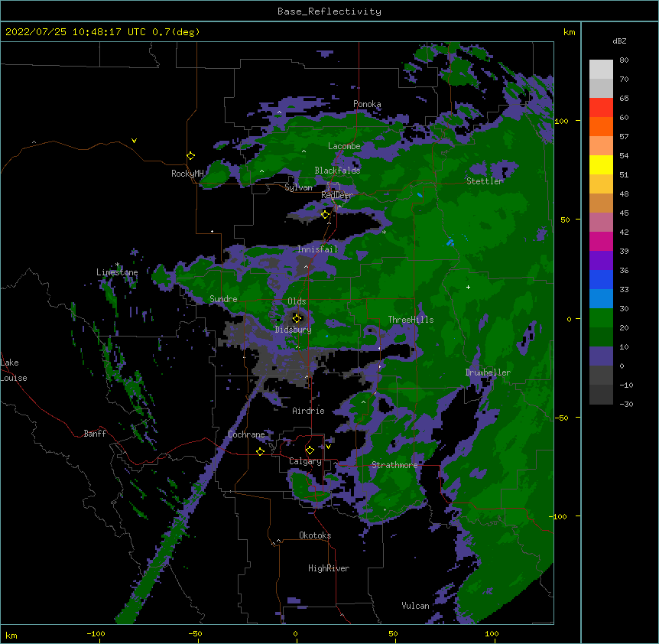
Task: Click the -50 km tick on right axis
Action: coord(561,418)
